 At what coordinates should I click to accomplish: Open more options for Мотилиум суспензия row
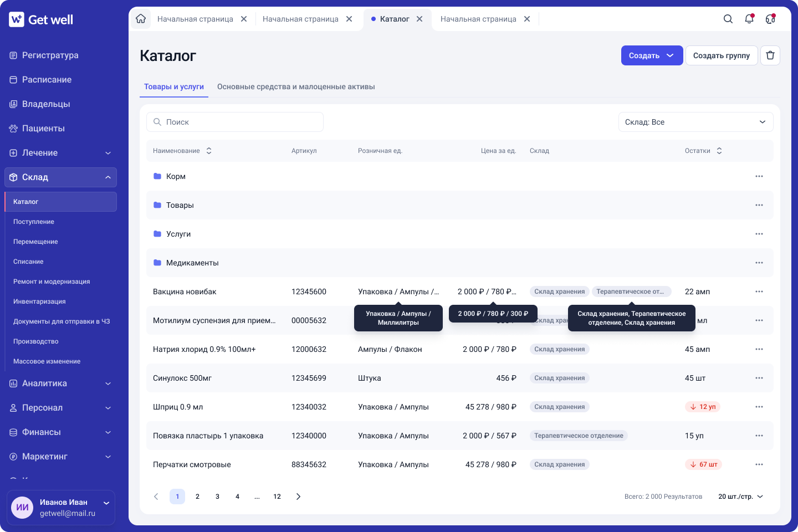coord(759,320)
